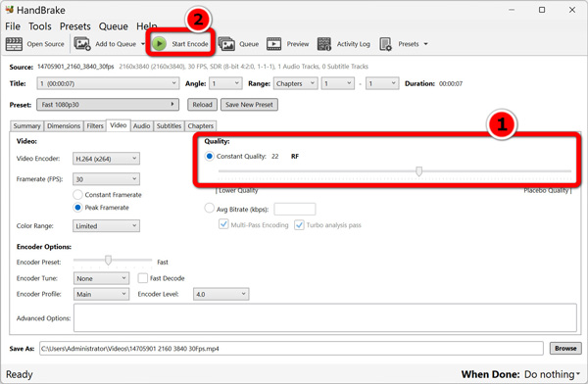Click the green Start Encode play icon

pyautogui.click(x=160, y=44)
